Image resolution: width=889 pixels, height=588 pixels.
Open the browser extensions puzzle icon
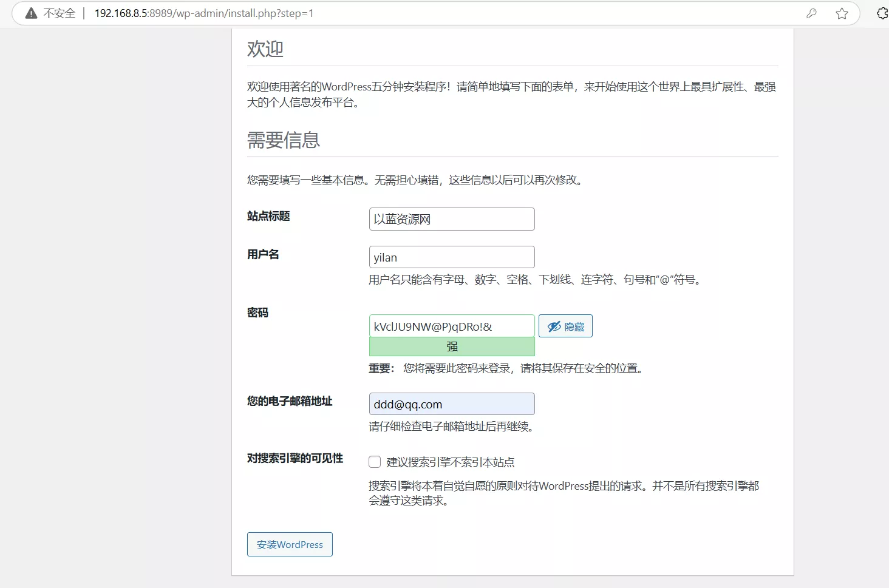(883, 13)
